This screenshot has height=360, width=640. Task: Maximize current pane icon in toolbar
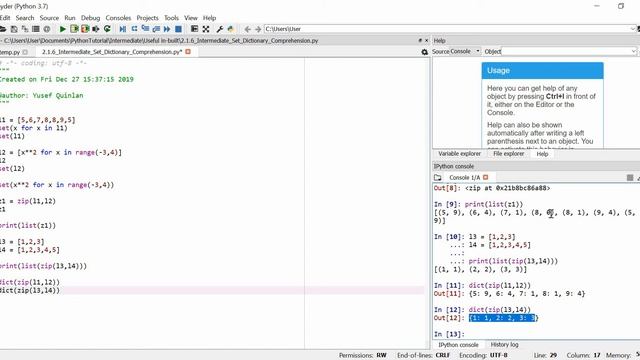[194, 29]
